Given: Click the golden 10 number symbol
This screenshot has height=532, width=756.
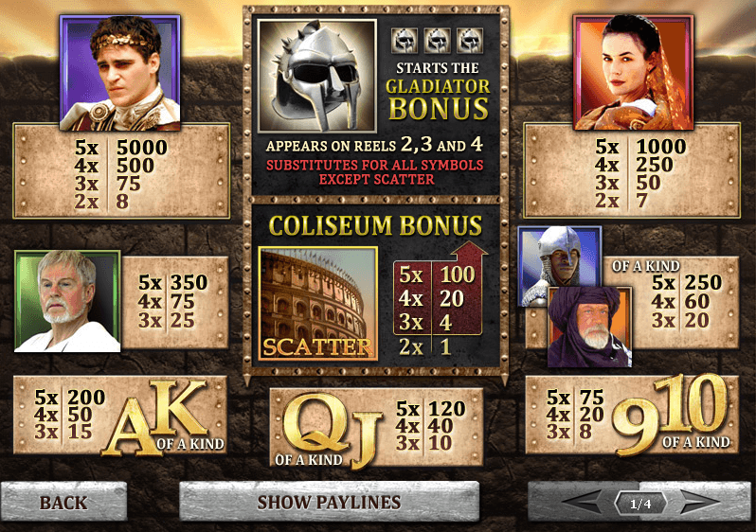Looking at the screenshot, I should [x=691, y=404].
